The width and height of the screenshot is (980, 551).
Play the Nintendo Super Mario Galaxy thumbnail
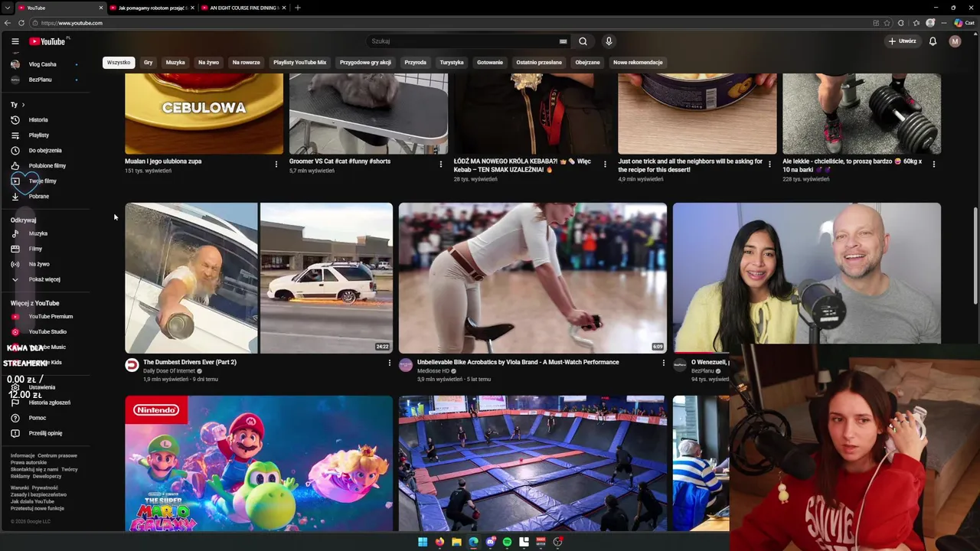click(x=259, y=463)
